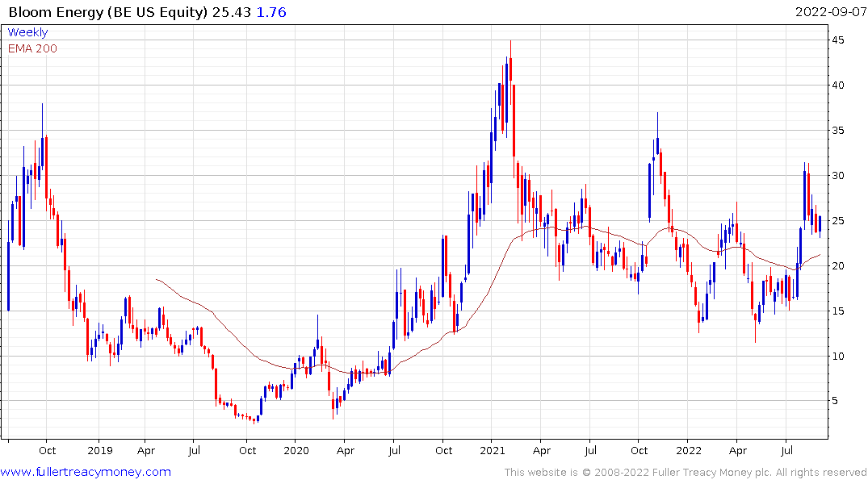Click the 'EMA 200' legend label
The image size is (868, 484).
coord(32,48)
